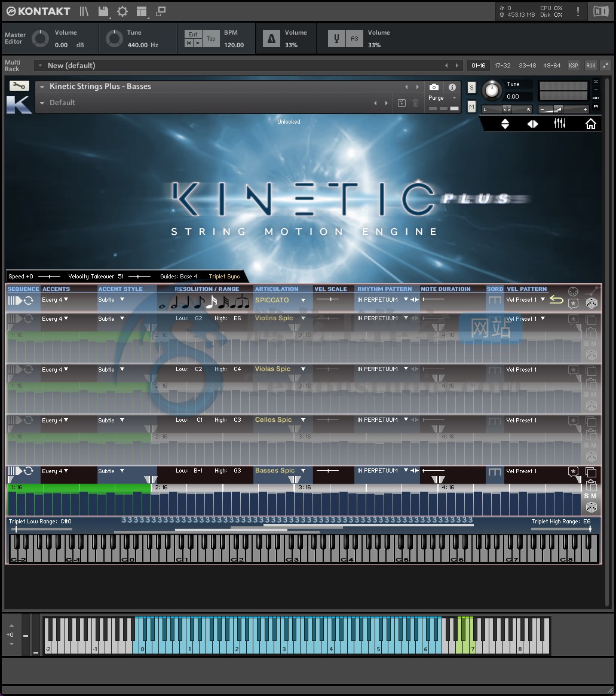
Task: Click the next instrument arrow
Action: (x=417, y=87)
